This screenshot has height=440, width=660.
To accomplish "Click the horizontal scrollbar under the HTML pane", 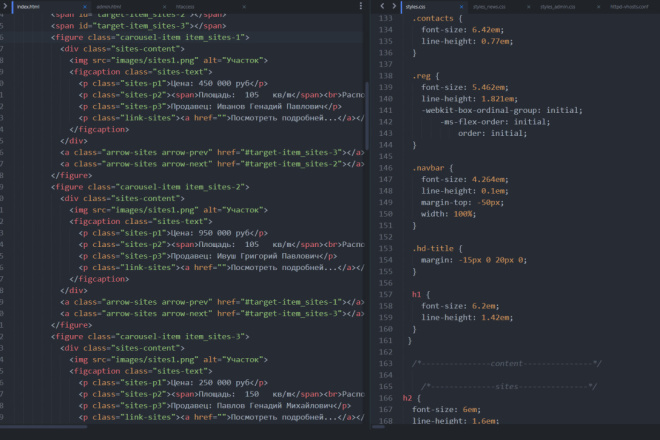I will pyautogui.click(x=44, y=427).
